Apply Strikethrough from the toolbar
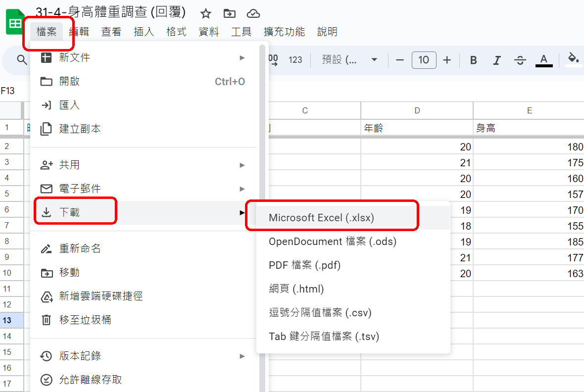 point(520,60)
